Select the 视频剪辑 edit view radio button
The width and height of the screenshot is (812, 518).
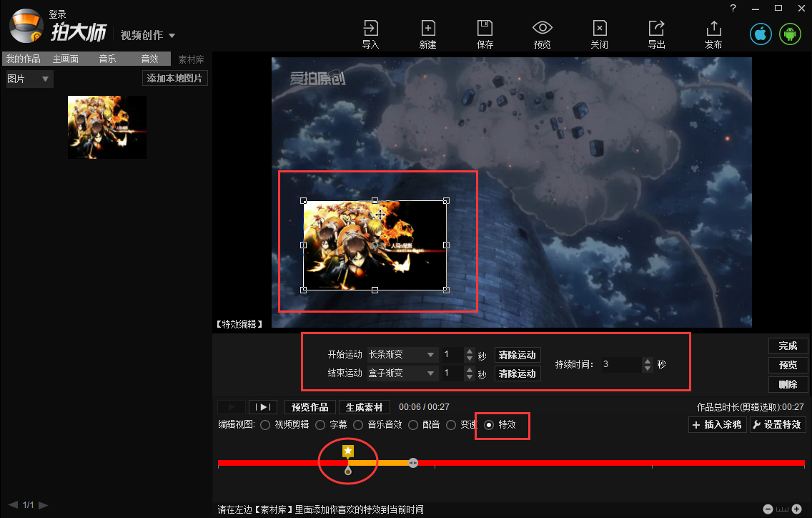(x=265, y=424)
